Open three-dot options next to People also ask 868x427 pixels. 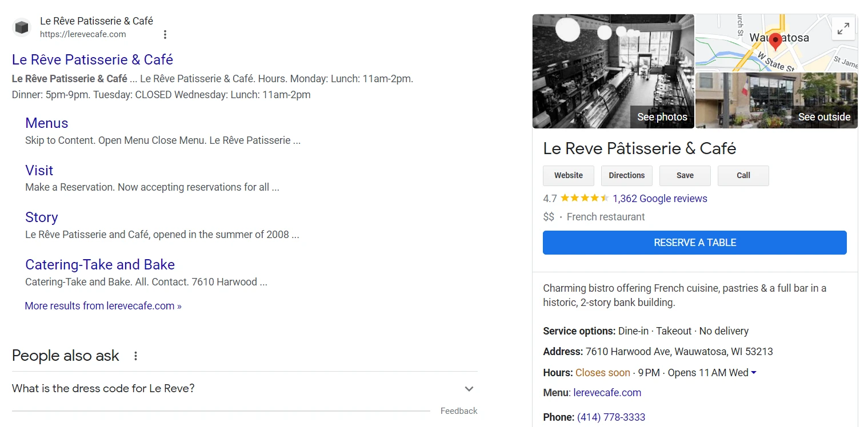pyautogui.click(x=135, y=356)
